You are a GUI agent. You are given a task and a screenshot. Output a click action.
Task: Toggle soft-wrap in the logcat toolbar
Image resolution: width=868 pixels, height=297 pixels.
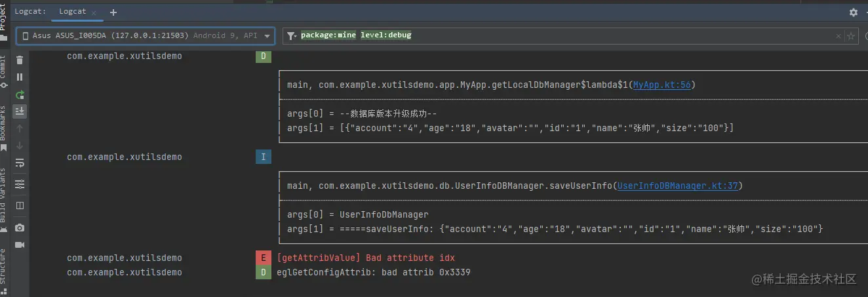coord(20,163)
